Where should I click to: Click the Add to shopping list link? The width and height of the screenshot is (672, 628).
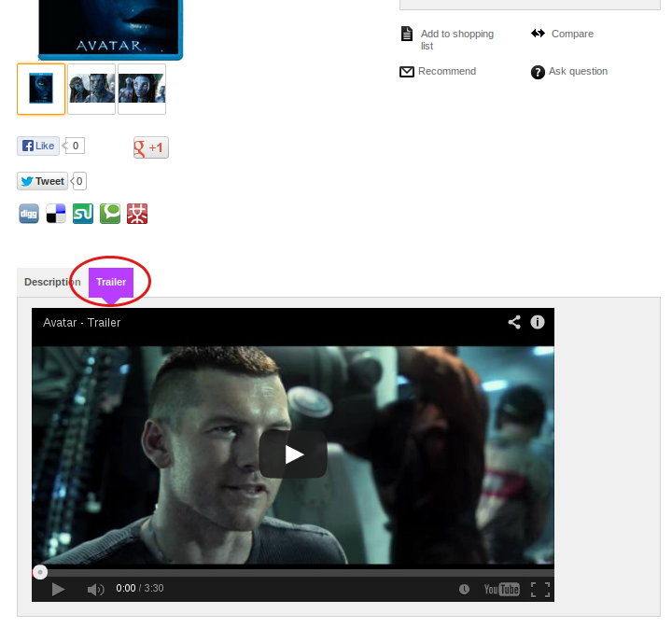coord(456,40)
